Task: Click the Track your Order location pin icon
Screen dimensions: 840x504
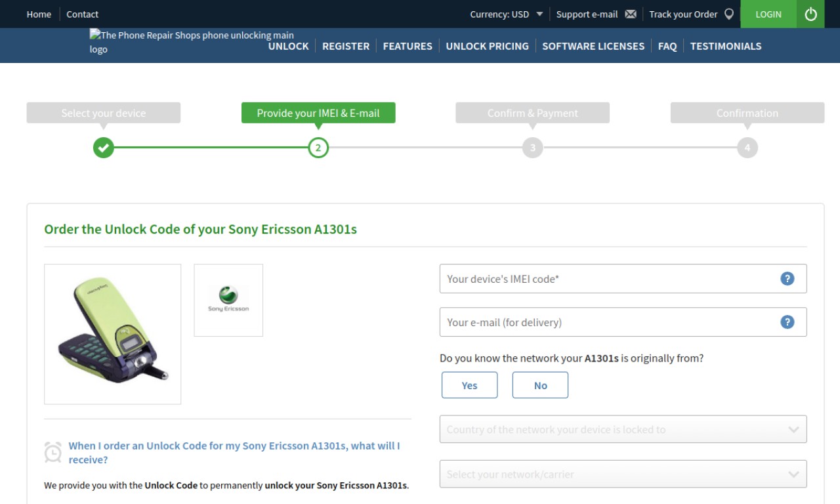Action: point(728,14)
